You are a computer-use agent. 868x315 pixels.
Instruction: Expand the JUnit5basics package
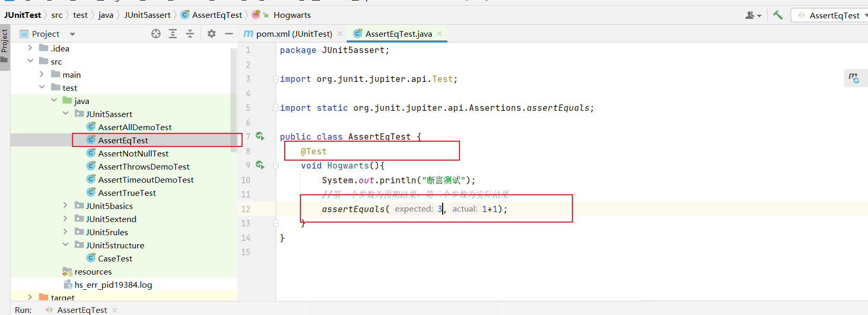(65, 206)
